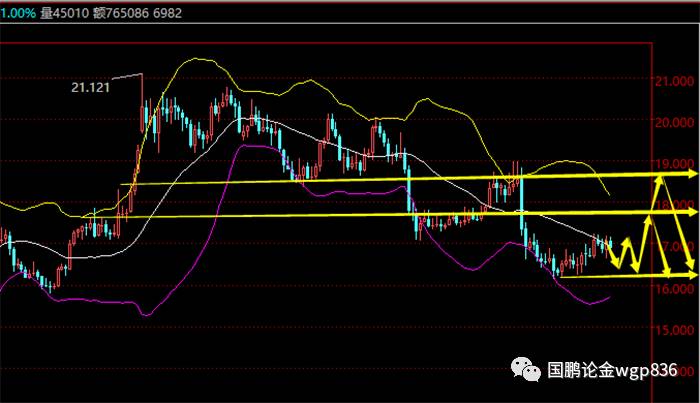Click the 20.000 price axis label
Viewport: 700px width, 403px height.
click(x=675, y=122)
